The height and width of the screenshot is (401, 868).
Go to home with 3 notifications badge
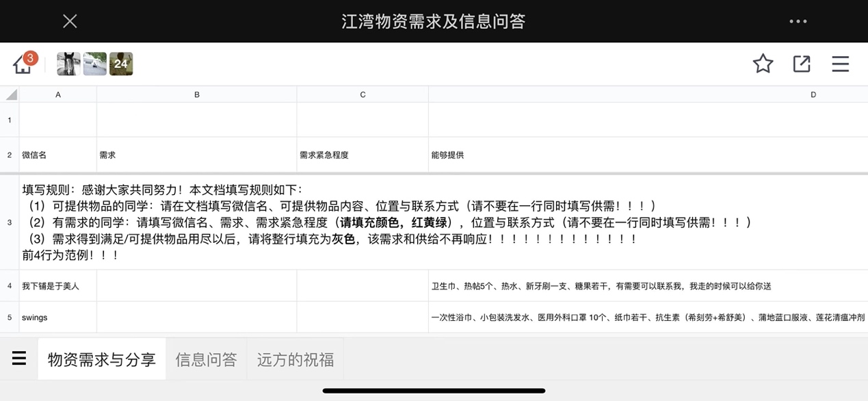(x=23, y=64)
